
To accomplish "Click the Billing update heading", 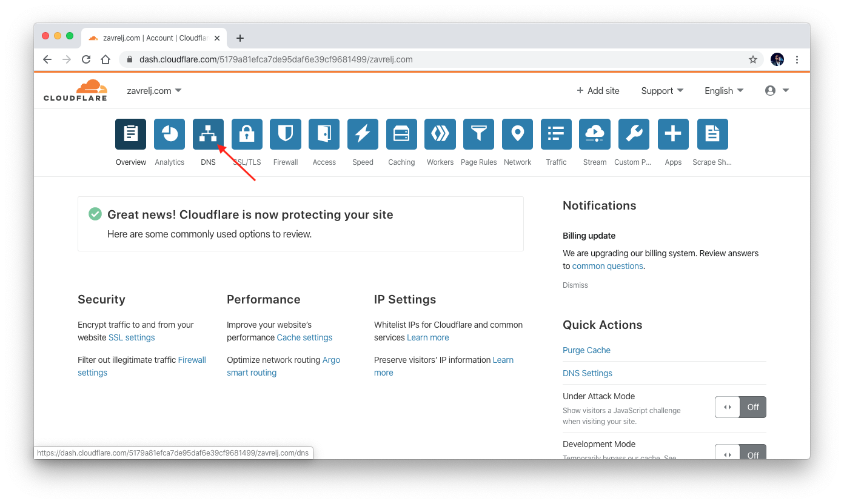I will [589, 236].
